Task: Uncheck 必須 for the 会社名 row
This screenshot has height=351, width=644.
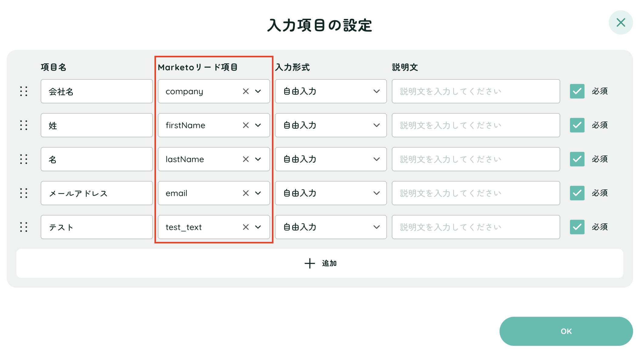Action: [x=577, y=91]
